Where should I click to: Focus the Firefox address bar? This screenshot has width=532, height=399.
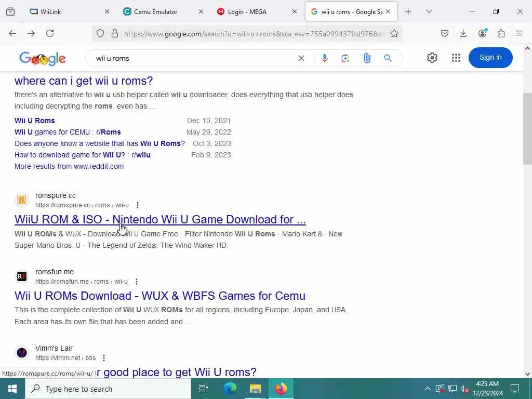(x=254, y=33)
